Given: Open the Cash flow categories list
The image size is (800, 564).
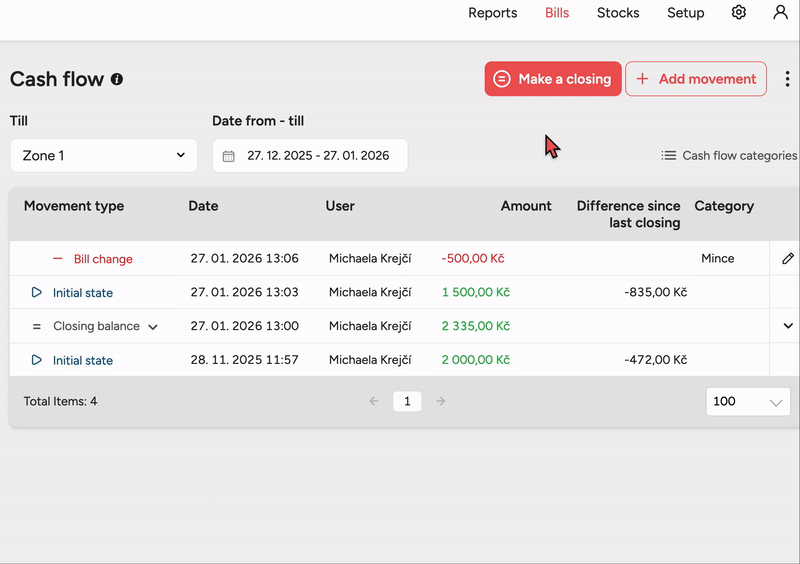Looking at the screenshot, I should [x=729, y=156].
